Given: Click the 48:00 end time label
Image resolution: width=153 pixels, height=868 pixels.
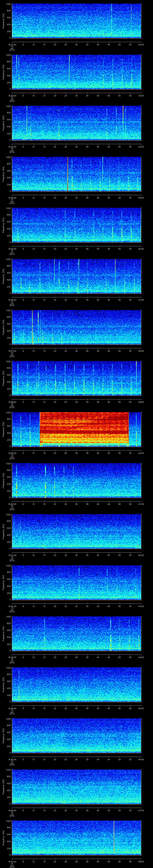Looking at the screenshot, I should (141, 861).
